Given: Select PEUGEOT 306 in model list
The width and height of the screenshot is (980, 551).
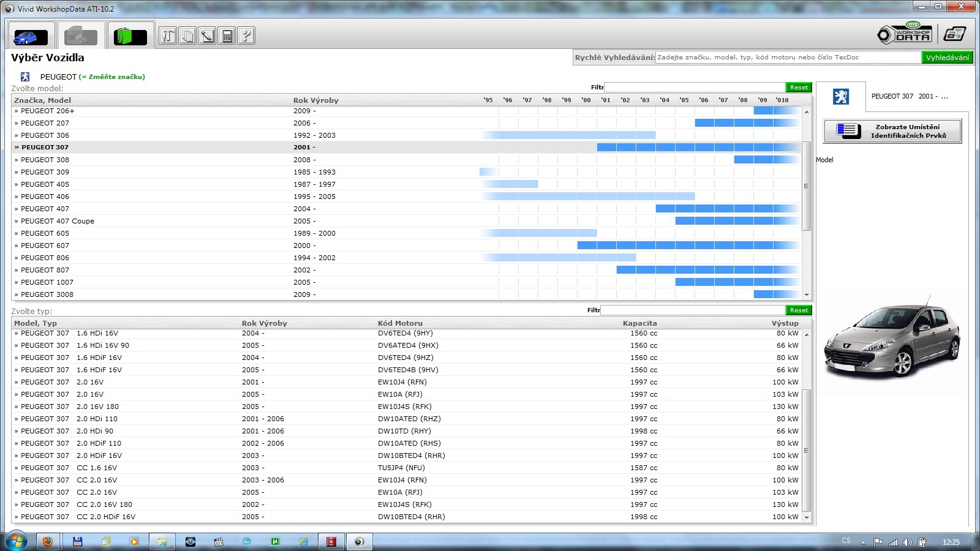Looking at the screenshot, I should [407, 135].
